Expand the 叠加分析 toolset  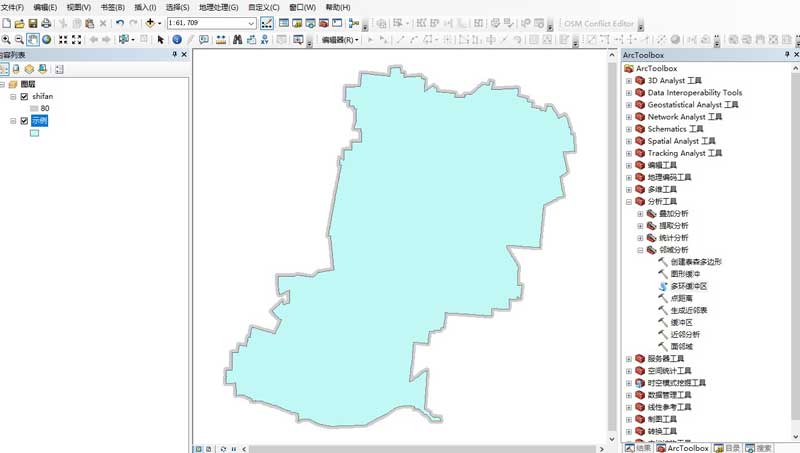tap(640, 214)
